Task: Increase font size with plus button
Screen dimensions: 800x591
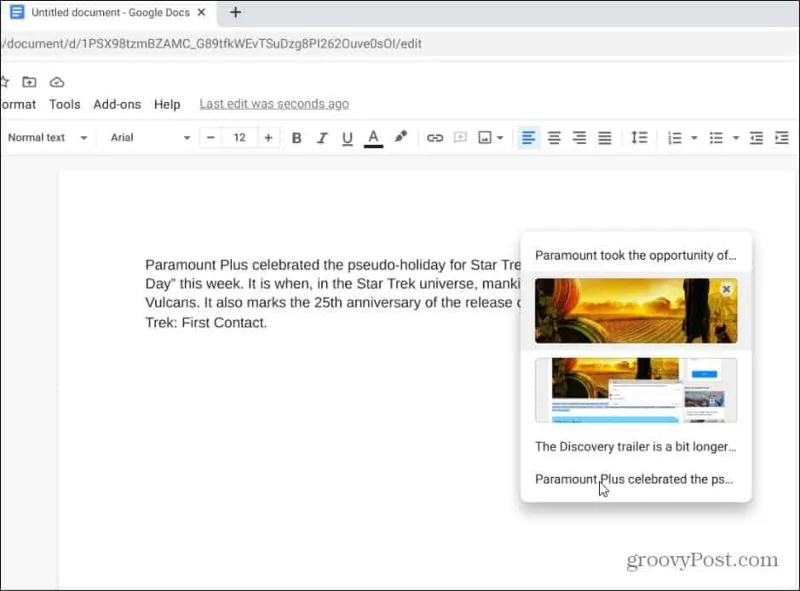Action: 268,138
